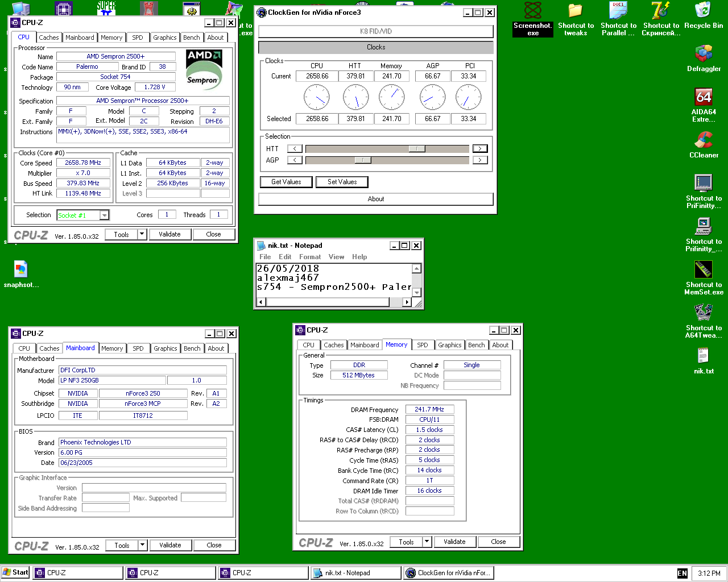Click the LP NF3 250GB model field

pos(112,380)
